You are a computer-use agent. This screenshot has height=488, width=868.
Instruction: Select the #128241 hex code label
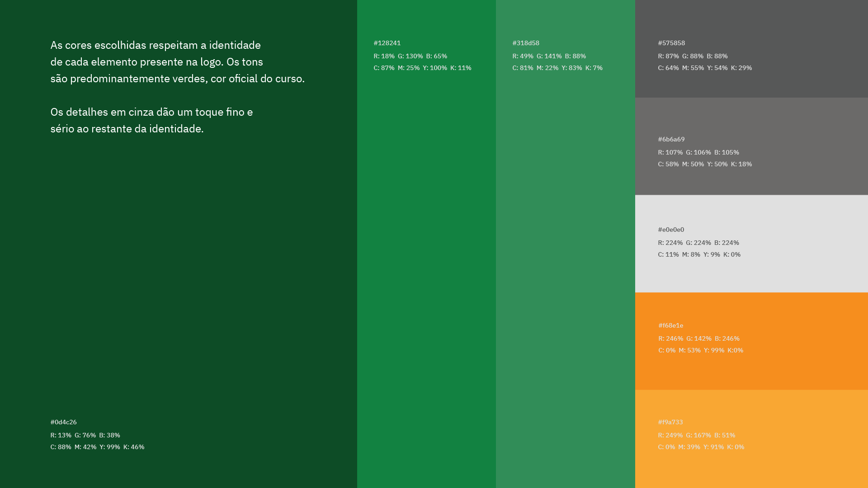click(x=387, y=43)
